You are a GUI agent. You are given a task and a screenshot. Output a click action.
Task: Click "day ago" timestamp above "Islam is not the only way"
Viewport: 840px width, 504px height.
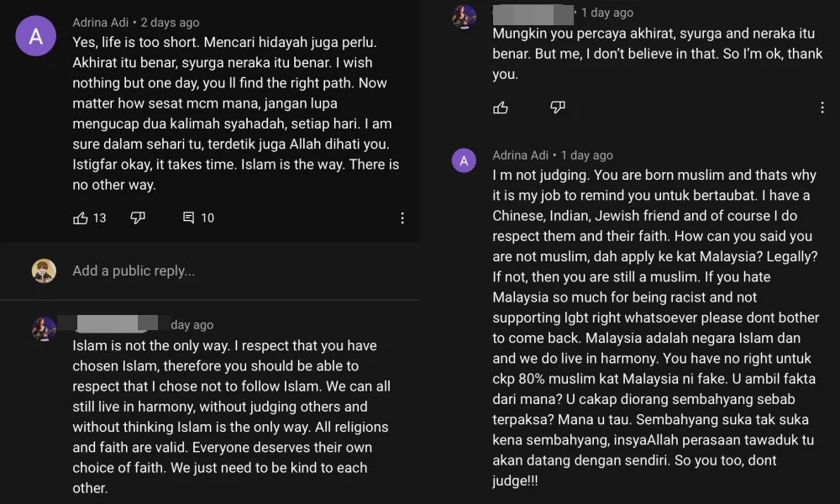pyautogui.click(x=192, y=324)
